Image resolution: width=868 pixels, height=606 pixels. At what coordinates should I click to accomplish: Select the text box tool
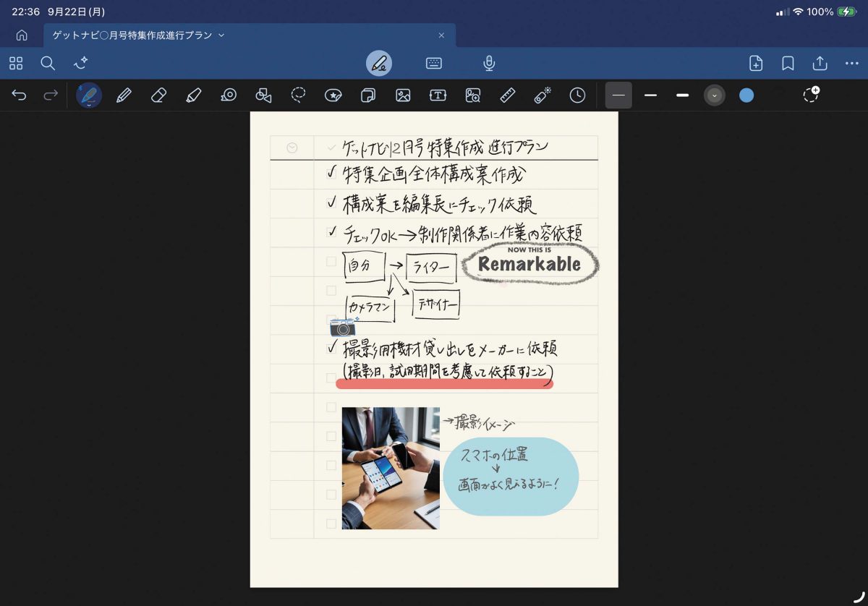coord(438,95)
